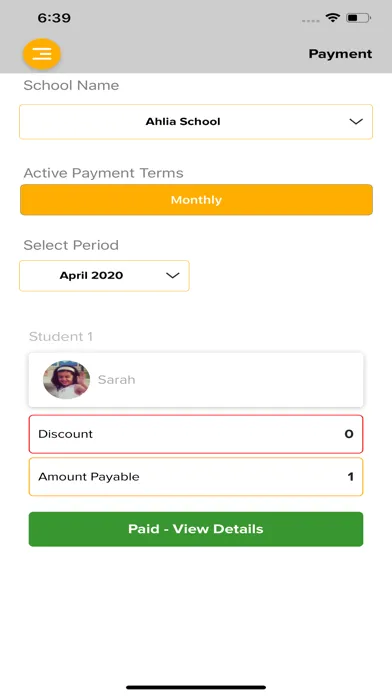Tap the Discount field row
Screen dimensions: 392x696
pyautogui.click(x=196, y=434)
